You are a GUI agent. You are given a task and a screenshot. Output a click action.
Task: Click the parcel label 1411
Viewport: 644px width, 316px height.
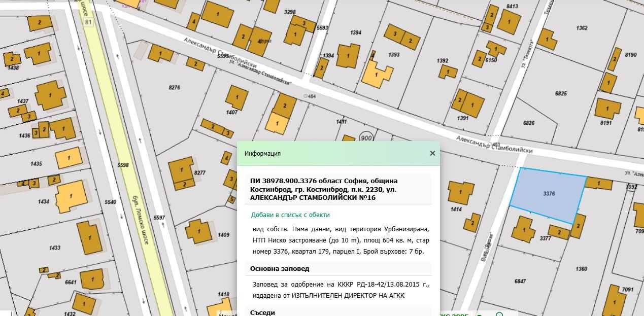coord(342,122)
